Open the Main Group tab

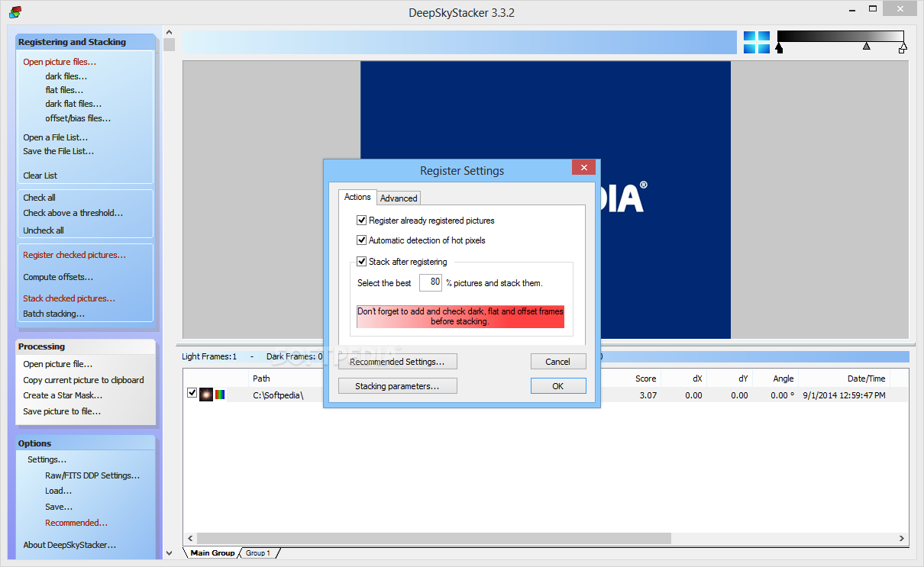pos(212,553)
